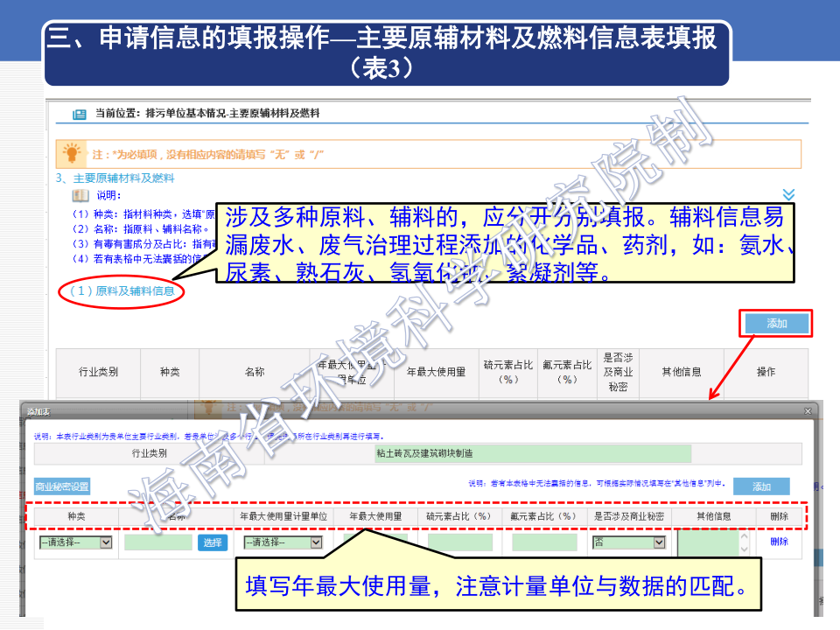Click the lightbulb note icon
Screen dimensions: 840x630
71,153
